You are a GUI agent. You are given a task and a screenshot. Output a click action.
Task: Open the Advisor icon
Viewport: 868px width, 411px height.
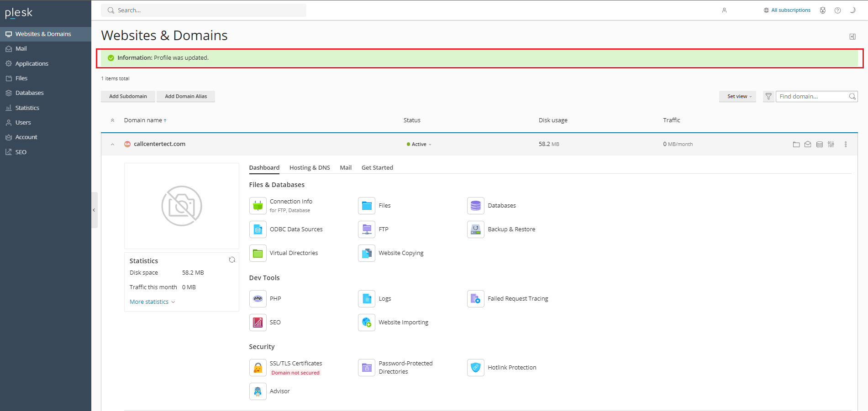pos(258,391)
